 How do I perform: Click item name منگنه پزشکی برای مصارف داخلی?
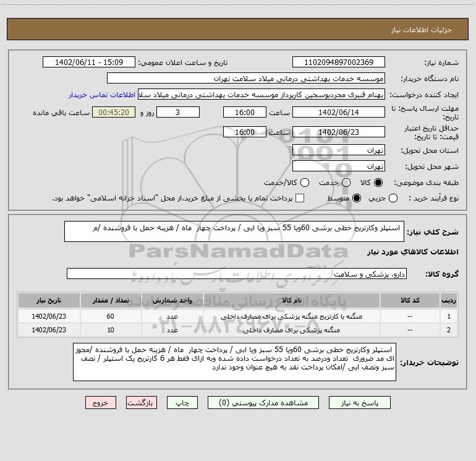[x=291, y=330]
